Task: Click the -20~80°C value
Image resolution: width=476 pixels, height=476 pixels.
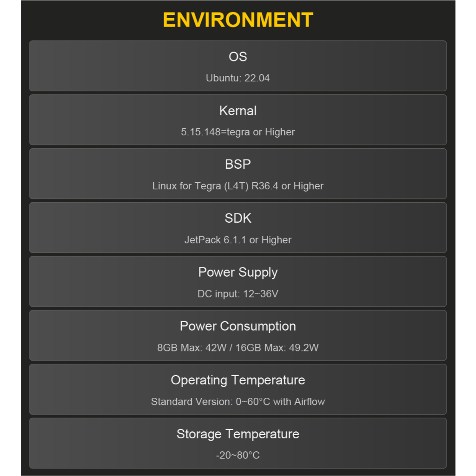Action: (238, 456)
